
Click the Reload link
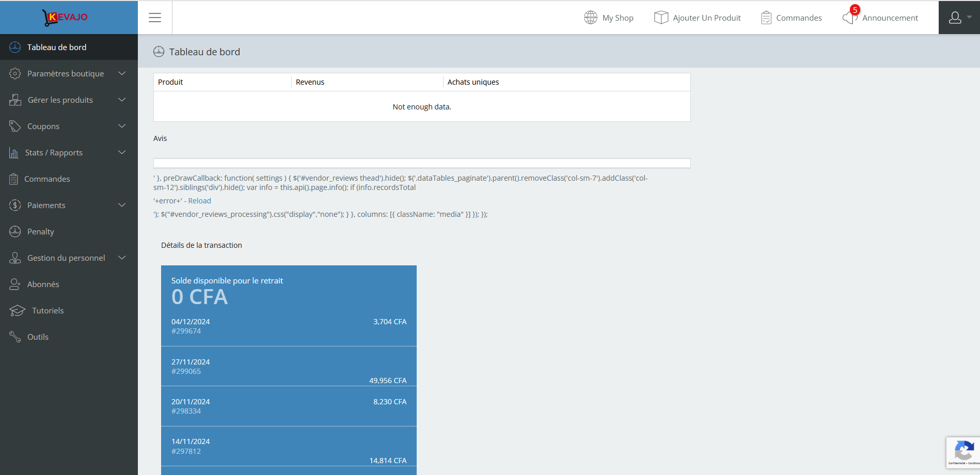(x=199, y=201)
